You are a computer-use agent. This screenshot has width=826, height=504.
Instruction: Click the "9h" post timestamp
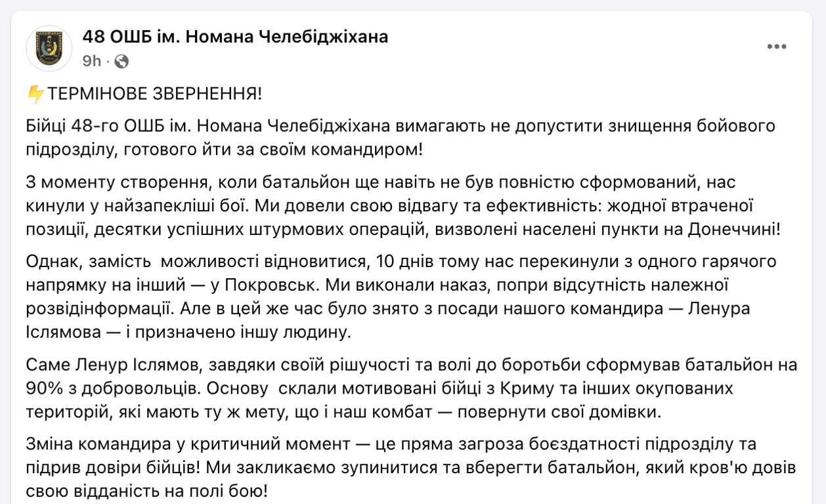(92, 62)
